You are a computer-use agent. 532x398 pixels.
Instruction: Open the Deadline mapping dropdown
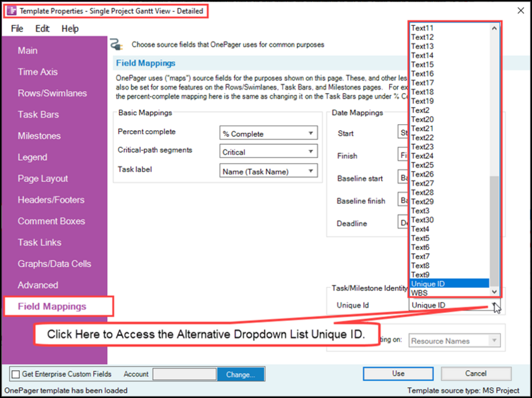tap(403, 223)
